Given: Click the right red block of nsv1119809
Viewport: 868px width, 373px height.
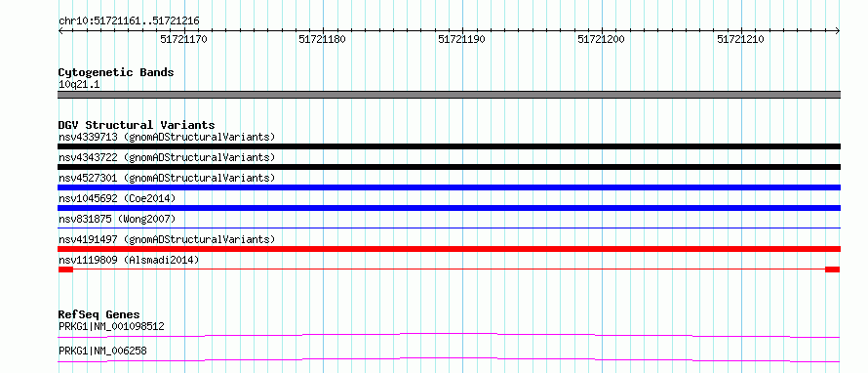Looking at the screenshot, I should tap(832, 269).
